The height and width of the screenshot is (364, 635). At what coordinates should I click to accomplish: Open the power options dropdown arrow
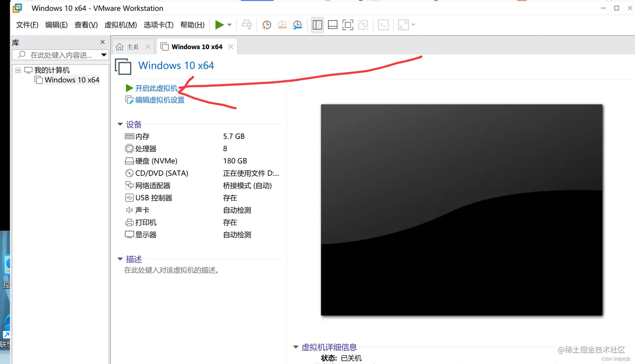230,25
